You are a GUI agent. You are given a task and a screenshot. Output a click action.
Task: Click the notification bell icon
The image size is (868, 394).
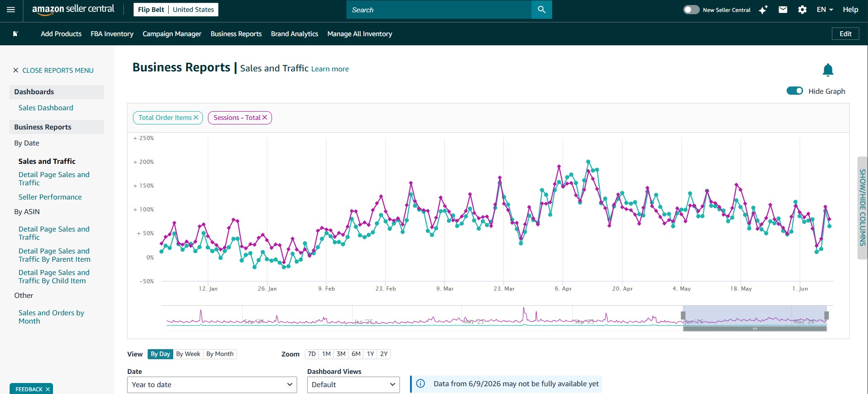pos(828,70)
